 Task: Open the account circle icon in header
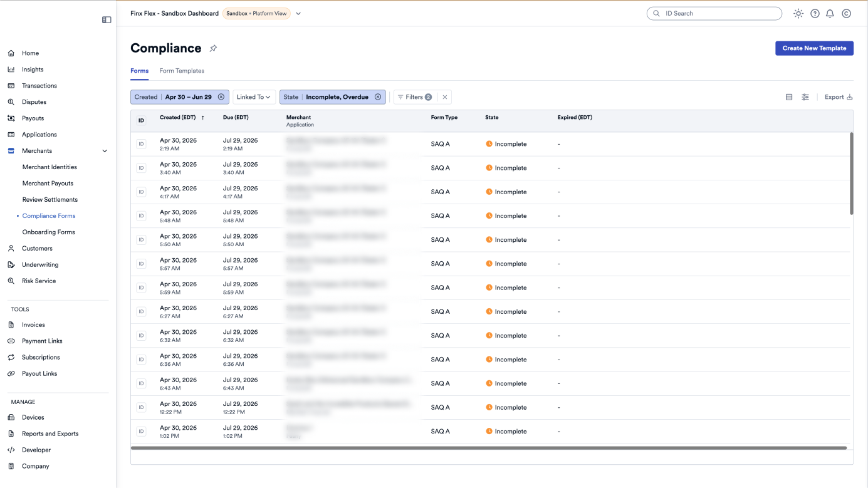click(x=846, y=13)
